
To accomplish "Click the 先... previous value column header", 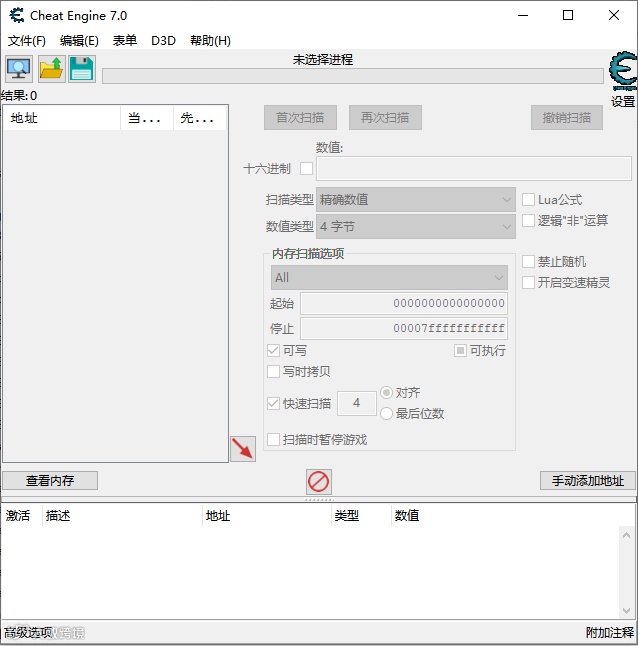I will (200, 118).
